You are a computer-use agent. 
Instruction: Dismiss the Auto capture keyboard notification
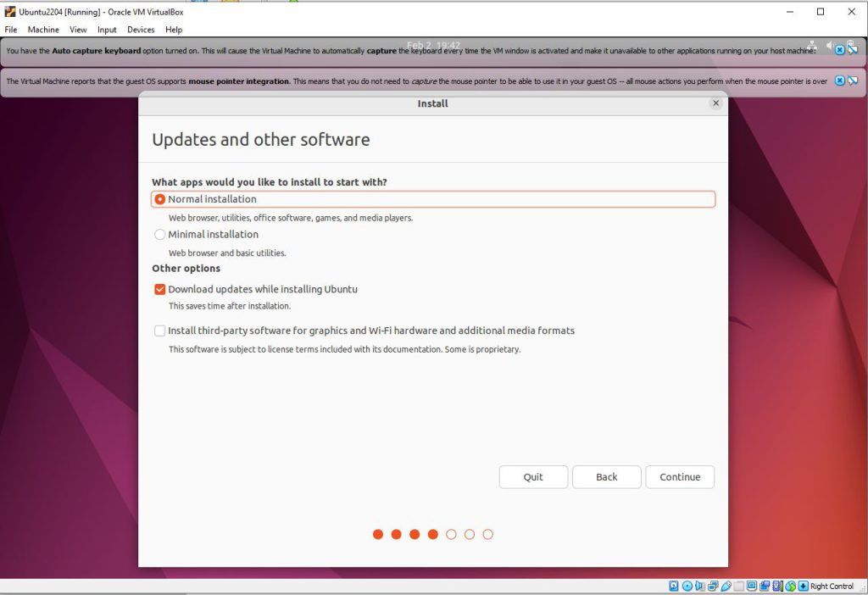click(x=840, y=50)
